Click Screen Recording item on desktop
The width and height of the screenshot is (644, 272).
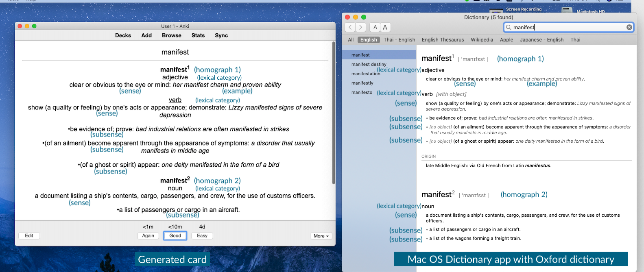tap(524, 9)
